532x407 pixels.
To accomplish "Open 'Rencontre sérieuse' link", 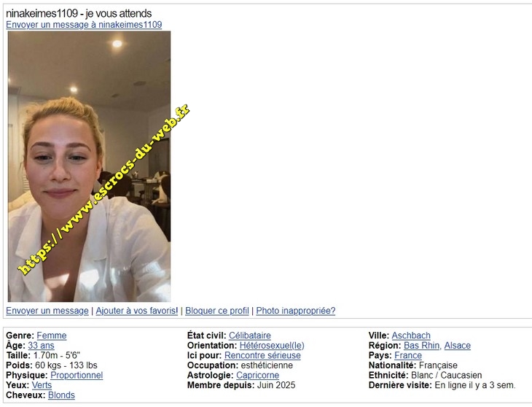I will click(x=262, y=355).
